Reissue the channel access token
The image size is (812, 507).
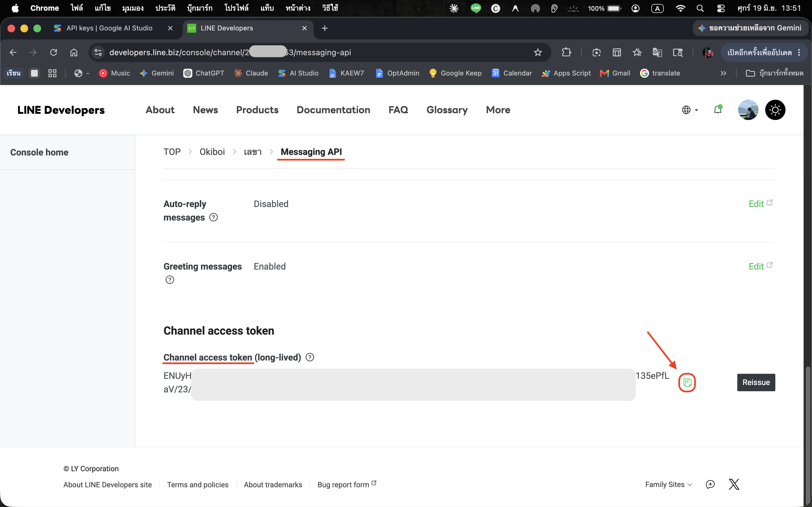point(756,382)
